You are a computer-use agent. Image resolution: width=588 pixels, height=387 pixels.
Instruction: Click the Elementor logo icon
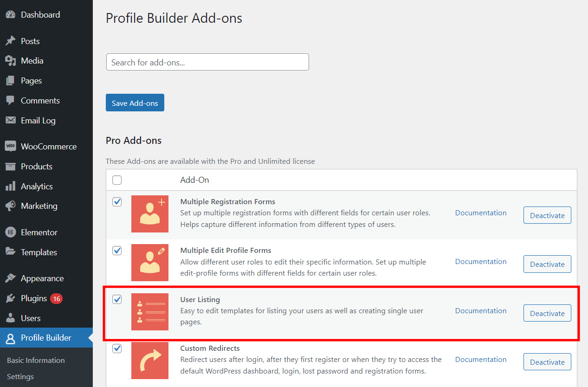(10, 232)
